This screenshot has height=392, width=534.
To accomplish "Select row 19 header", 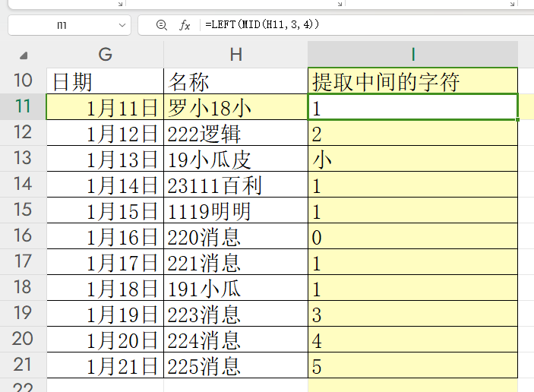I will click(23, 313).
